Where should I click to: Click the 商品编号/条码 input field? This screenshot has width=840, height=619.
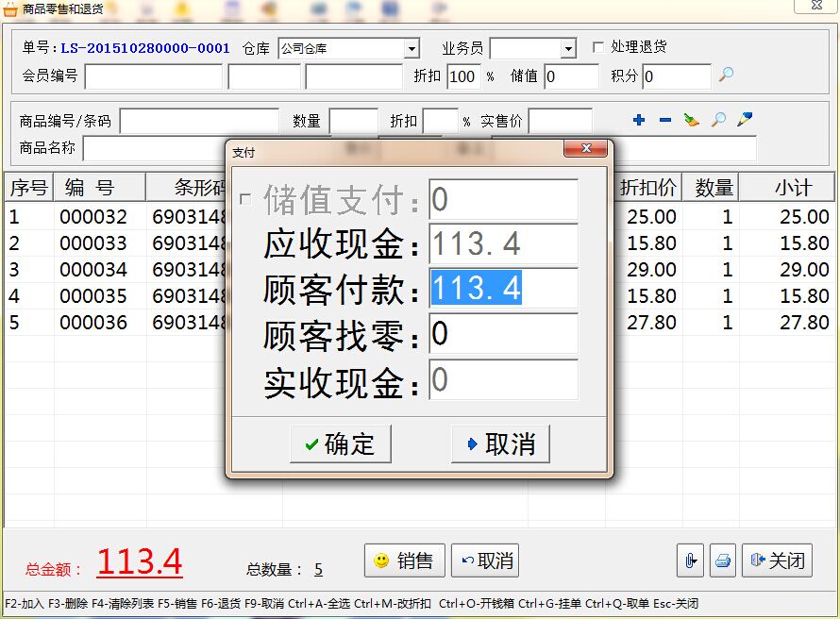point(199,121)
